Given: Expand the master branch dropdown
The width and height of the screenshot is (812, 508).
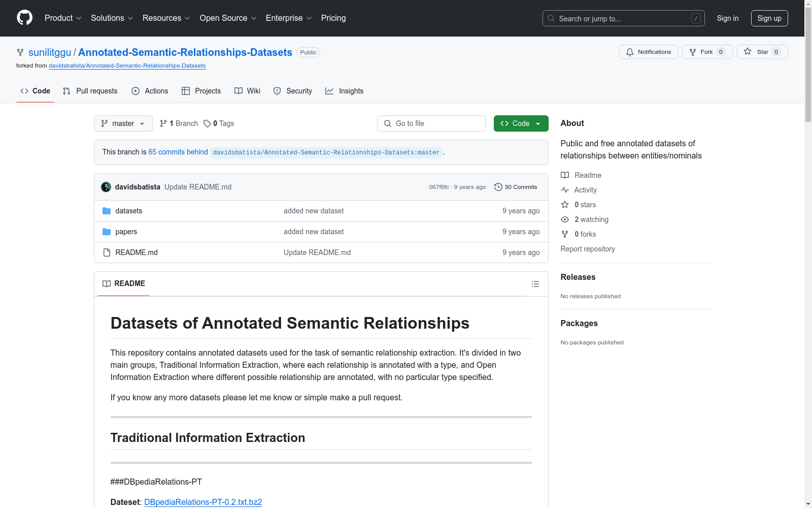Looking at the screenshot, I should click(123, 123).
